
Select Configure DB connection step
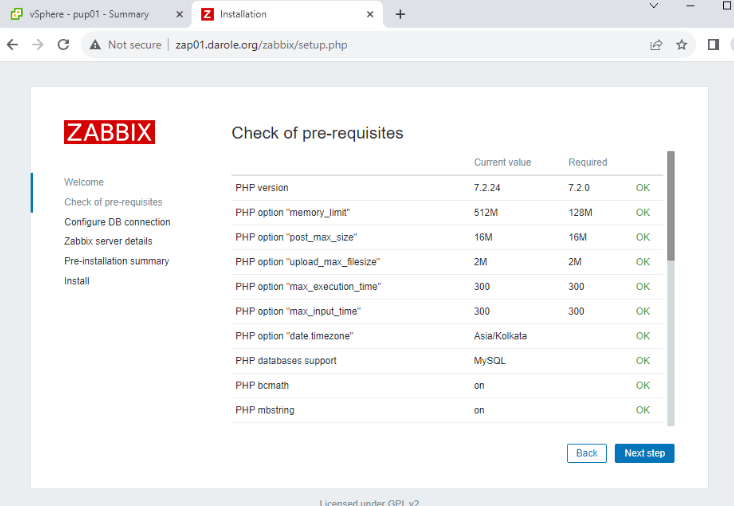pos(117,222)
